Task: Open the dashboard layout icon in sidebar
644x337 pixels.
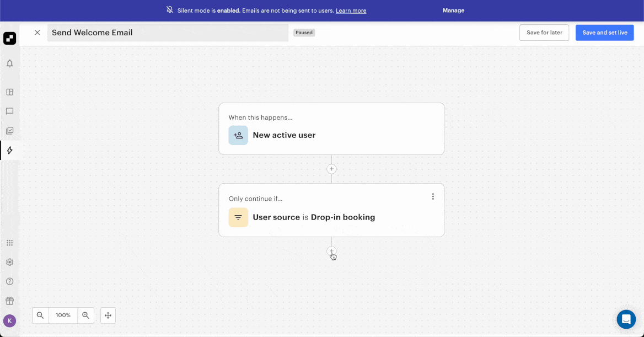Action: click(x=10, y=92)
